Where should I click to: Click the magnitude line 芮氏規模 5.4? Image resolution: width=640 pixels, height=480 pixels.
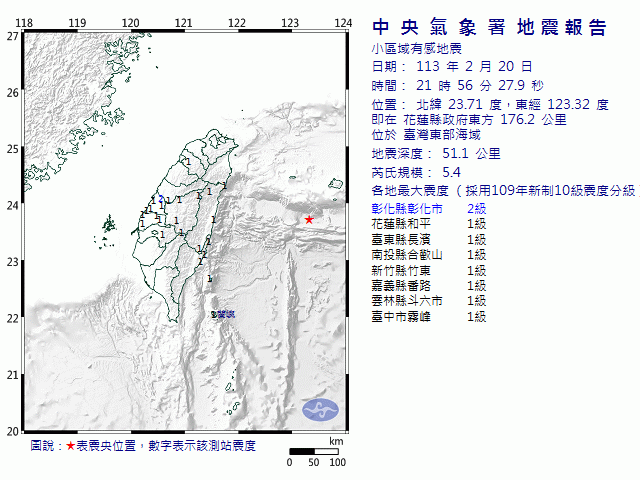pos(416,172)
